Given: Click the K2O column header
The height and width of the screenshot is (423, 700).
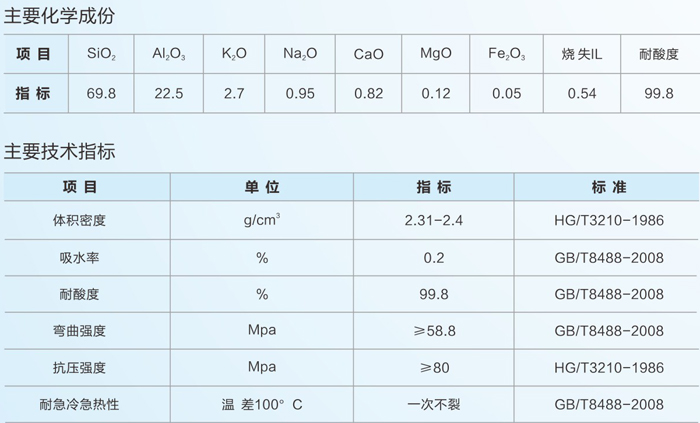Looking at the screenshot, I should tap(233, 53).
